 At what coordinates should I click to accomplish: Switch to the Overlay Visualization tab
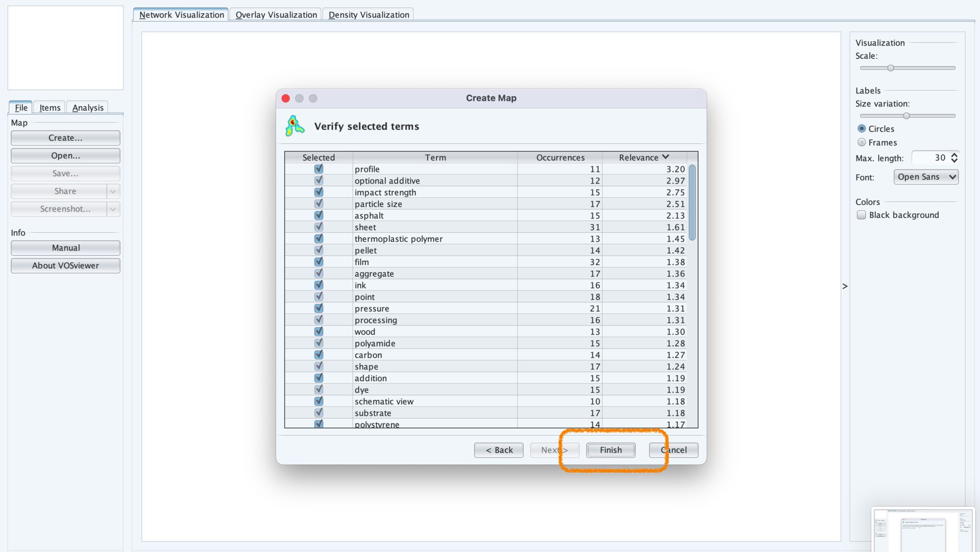(x=276, y=15)
